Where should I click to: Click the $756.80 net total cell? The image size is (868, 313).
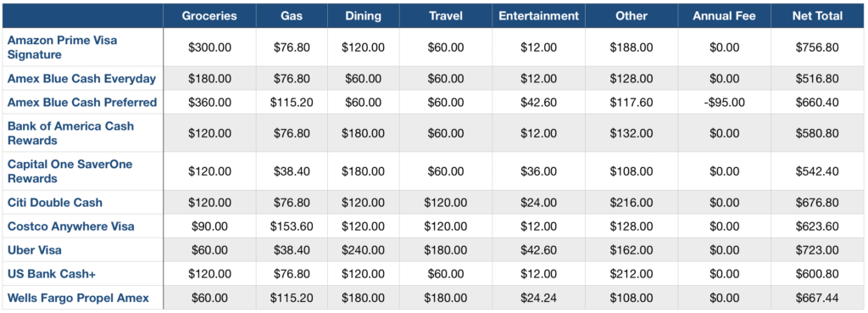[x=817, y=48]
